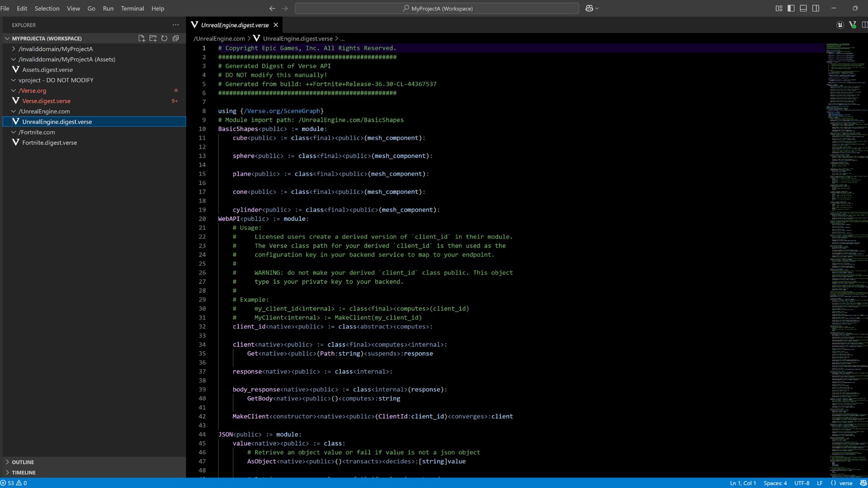
Task: Click /UnrealEngine.com in the breadcrumb
Action: [219, 38]
